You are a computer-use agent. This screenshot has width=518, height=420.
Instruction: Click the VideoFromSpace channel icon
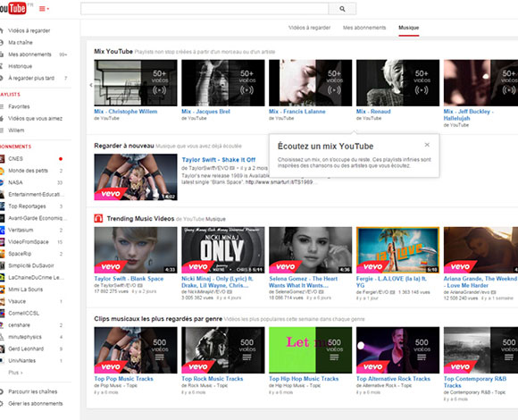click(2, 242)
